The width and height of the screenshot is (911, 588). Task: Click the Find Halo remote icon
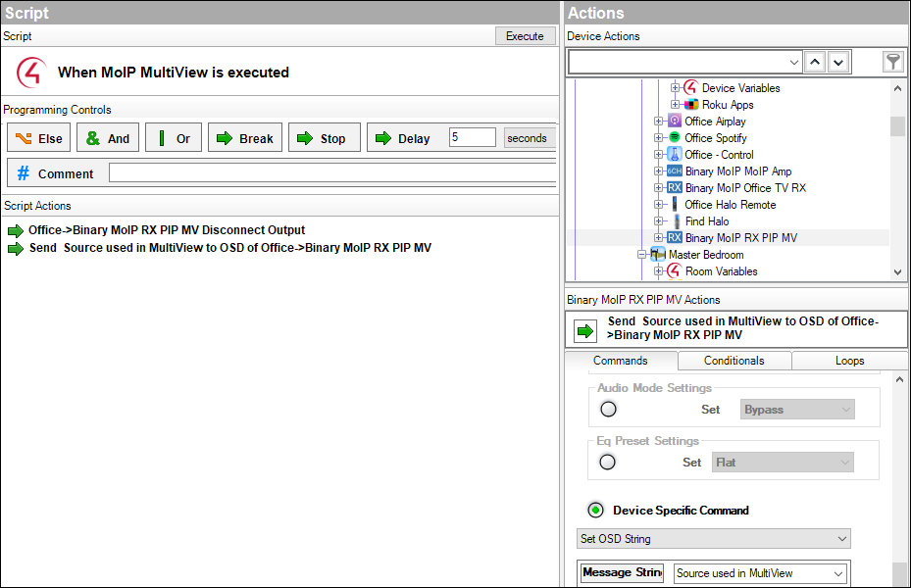click(675, 221)
